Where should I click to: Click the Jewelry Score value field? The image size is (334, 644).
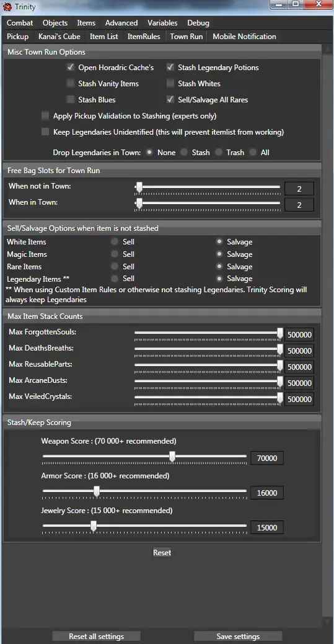(267, 528)
